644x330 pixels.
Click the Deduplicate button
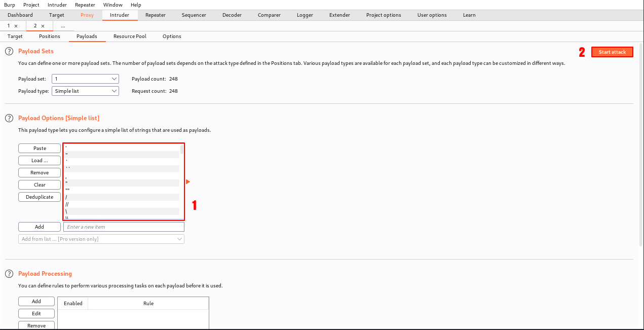[x=40, y=197]
